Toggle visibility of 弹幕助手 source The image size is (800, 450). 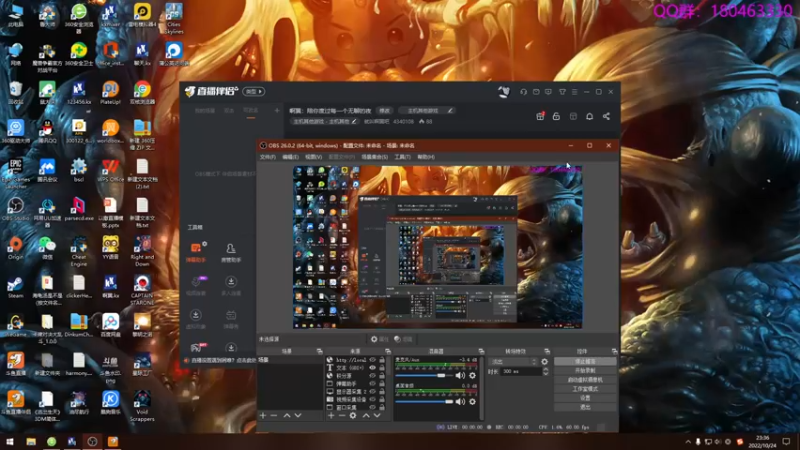click(372, 384)
